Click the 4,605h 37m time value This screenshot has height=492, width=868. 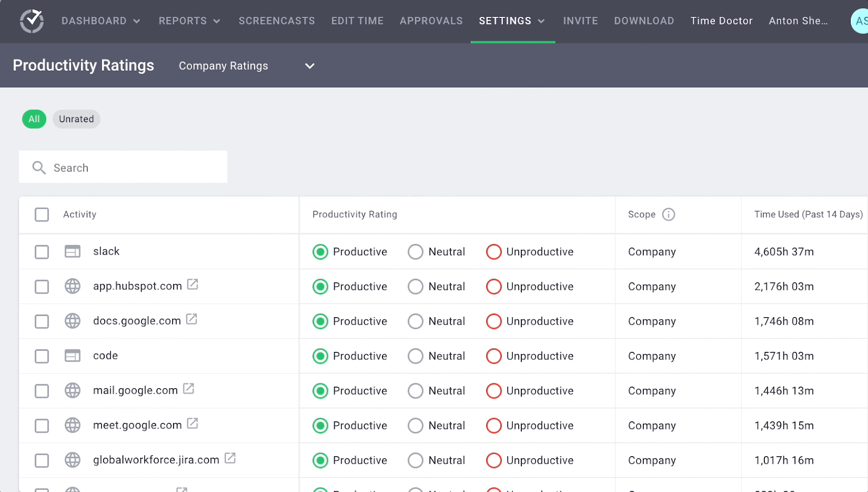click(784, 252)
